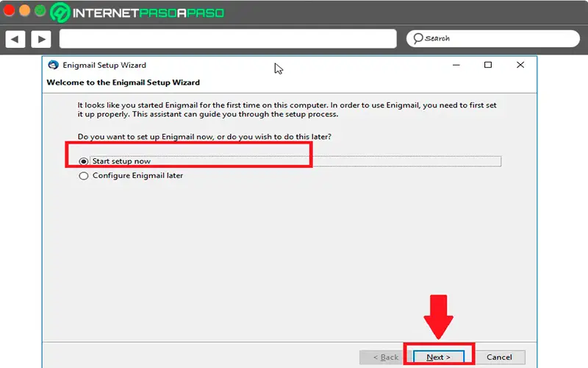Click the paragraph starting "It looks like you started Enigmail"

click(287, 110)
